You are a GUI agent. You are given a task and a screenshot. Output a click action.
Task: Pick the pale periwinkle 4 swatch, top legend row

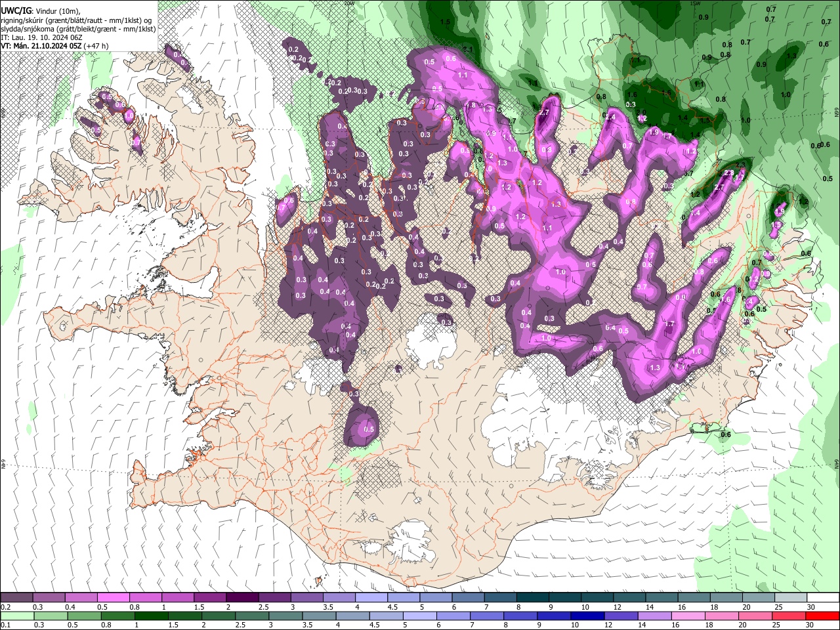coord(371,598)
